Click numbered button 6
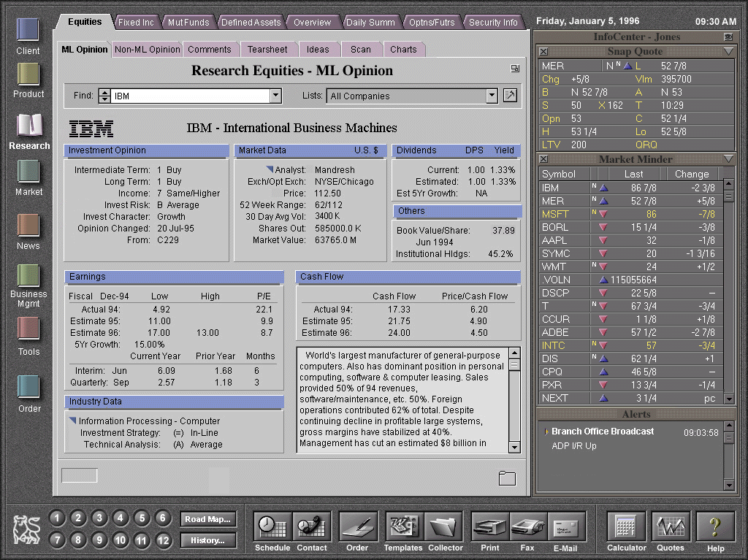The width and height of the screenshot is (748, 560). coord(163,518)
